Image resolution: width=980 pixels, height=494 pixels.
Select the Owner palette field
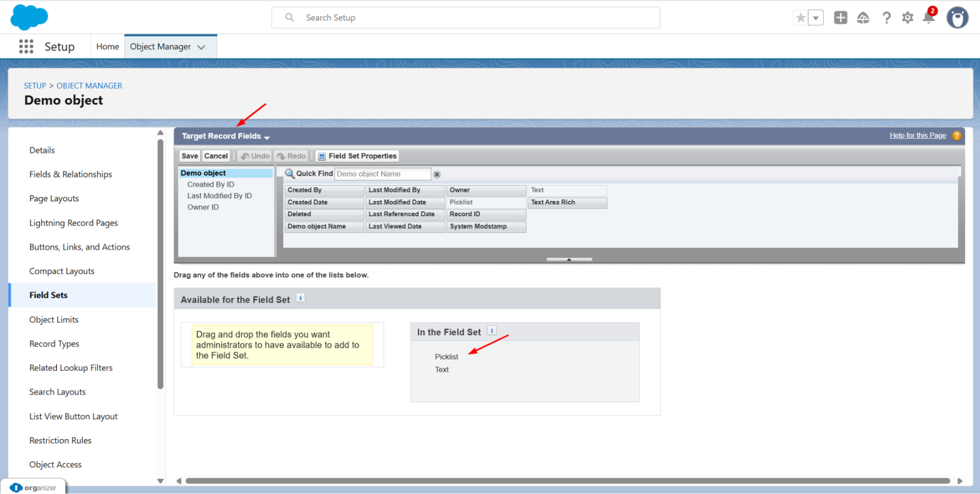point(487,190)
